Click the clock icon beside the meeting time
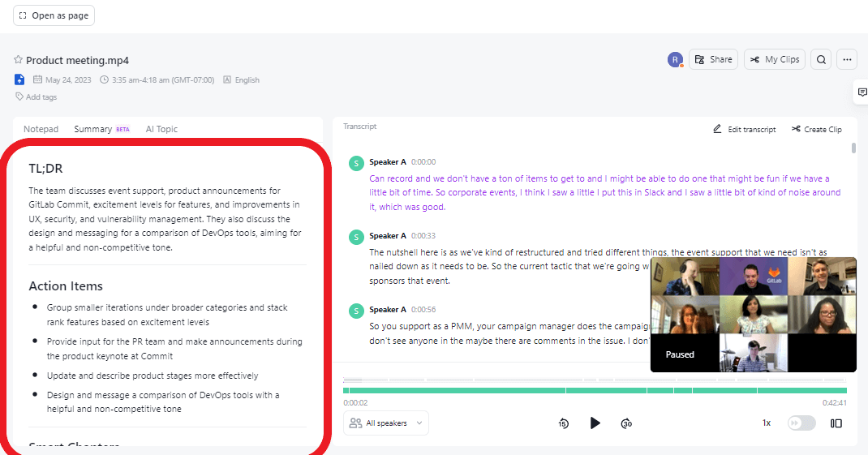868x455 pixels. pos(104,79)
